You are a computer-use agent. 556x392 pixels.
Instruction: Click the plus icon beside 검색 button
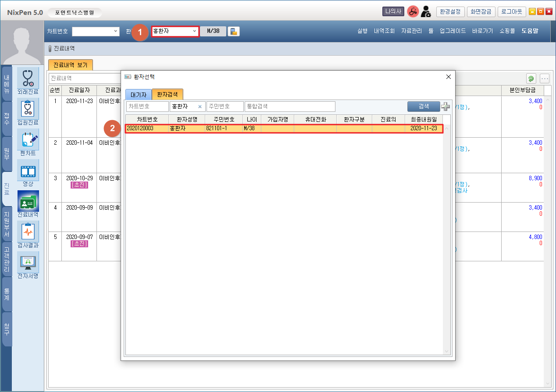[x=446, y=107]
